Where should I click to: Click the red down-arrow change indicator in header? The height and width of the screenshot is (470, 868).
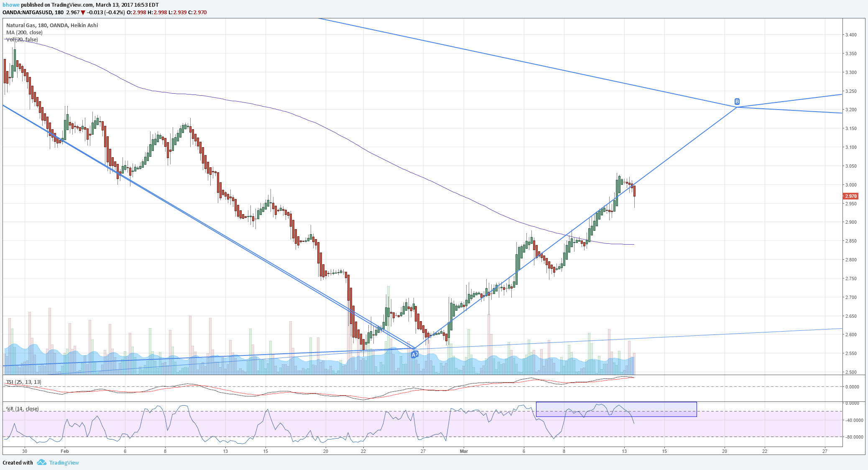pos(83,13)
